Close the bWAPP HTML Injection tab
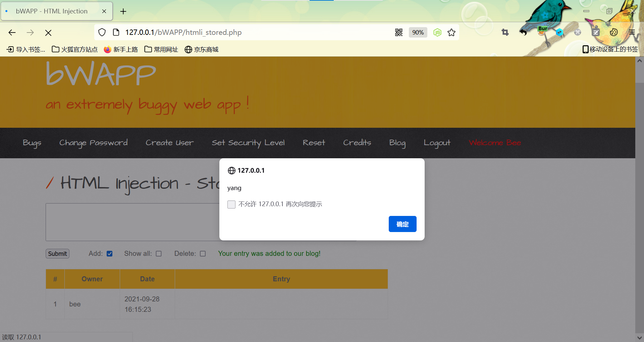This screenshot has width=644, height=342. (x=104, y=11)
